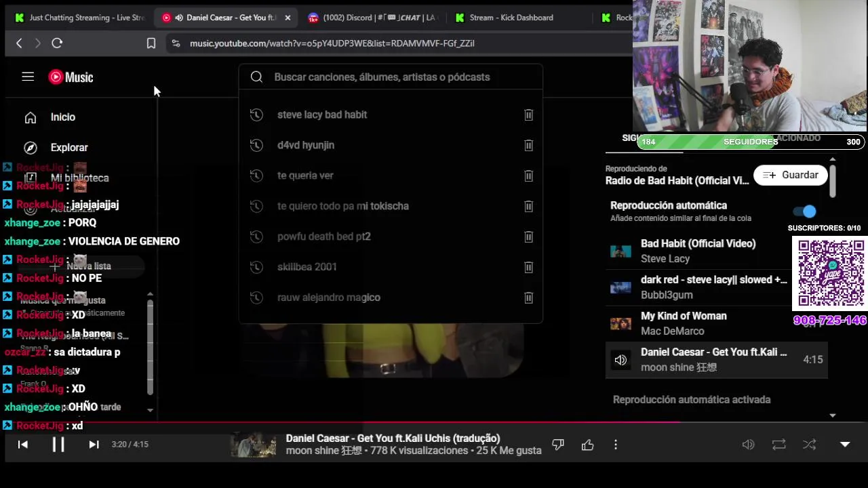The width and height of the screenshot is (868, 488).
Task: Toggle repeat mode
Action: [x=778, y=445]
